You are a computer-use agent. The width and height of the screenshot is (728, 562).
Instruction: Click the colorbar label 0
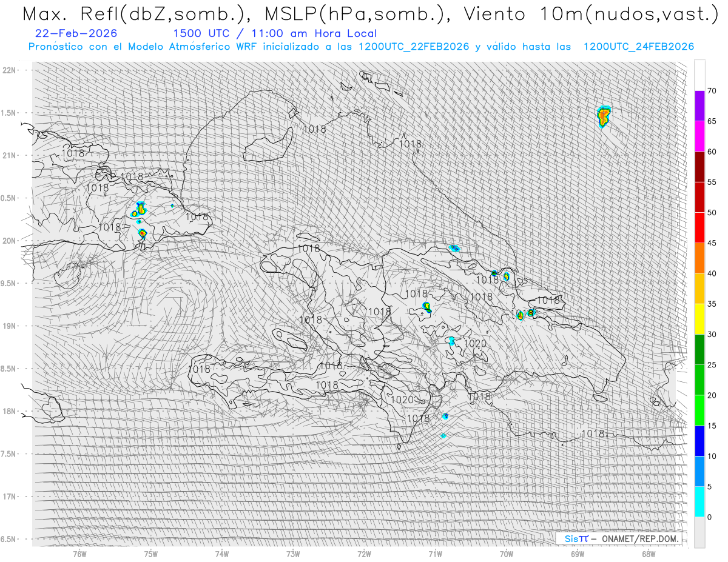(x=709, y=517)
